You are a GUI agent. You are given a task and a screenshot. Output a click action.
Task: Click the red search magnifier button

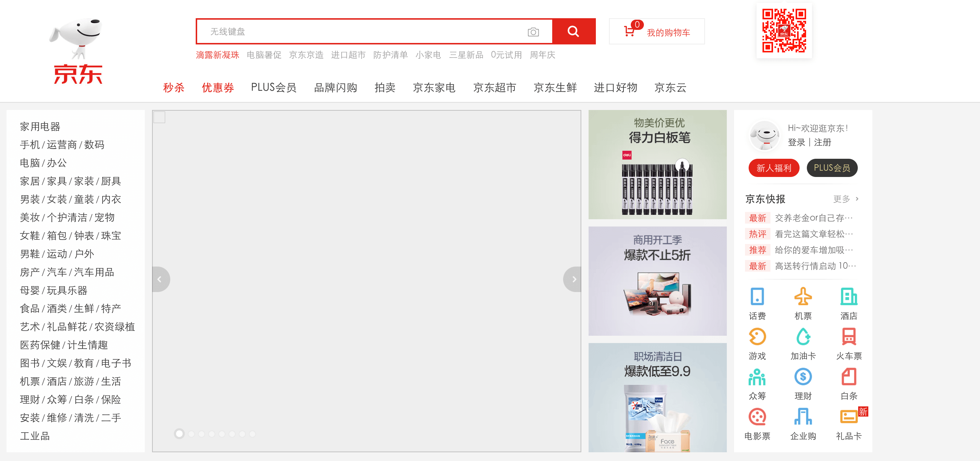point(574,32)
